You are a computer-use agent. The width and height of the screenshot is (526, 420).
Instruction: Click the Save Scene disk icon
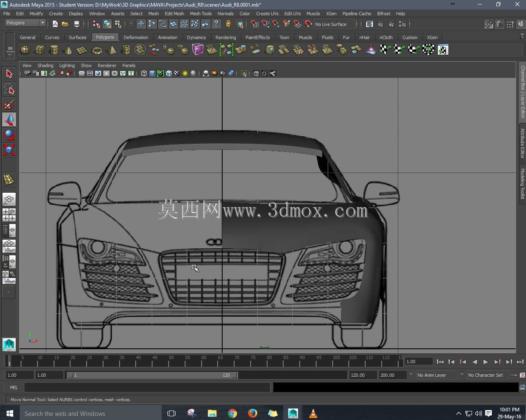(76, 24)
